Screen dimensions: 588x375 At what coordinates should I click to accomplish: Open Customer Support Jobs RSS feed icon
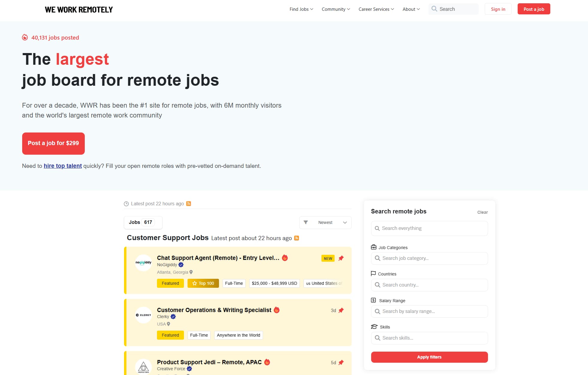click(297, 238)
